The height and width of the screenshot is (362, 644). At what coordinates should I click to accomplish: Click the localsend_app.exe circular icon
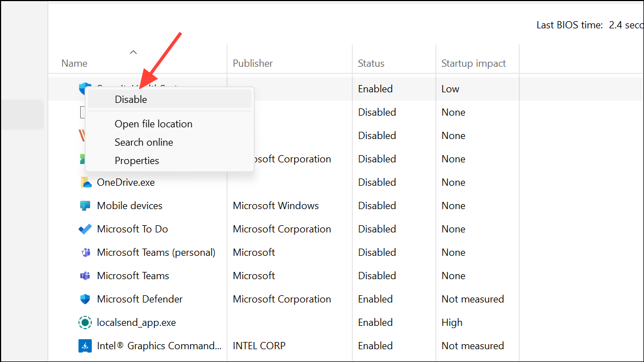pyautogui.click(x=85, y=323)
